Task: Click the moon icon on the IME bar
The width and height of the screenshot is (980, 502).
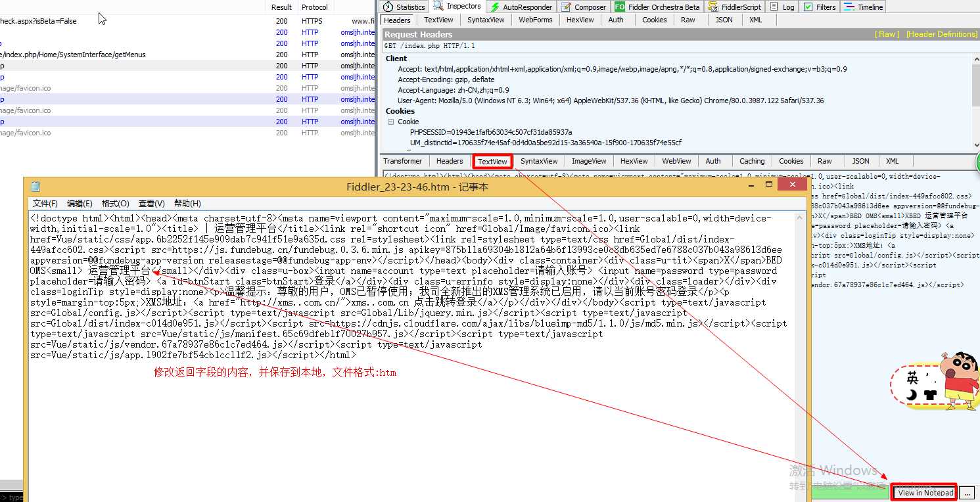Action: pyautogui.click(x=912, y=395)
